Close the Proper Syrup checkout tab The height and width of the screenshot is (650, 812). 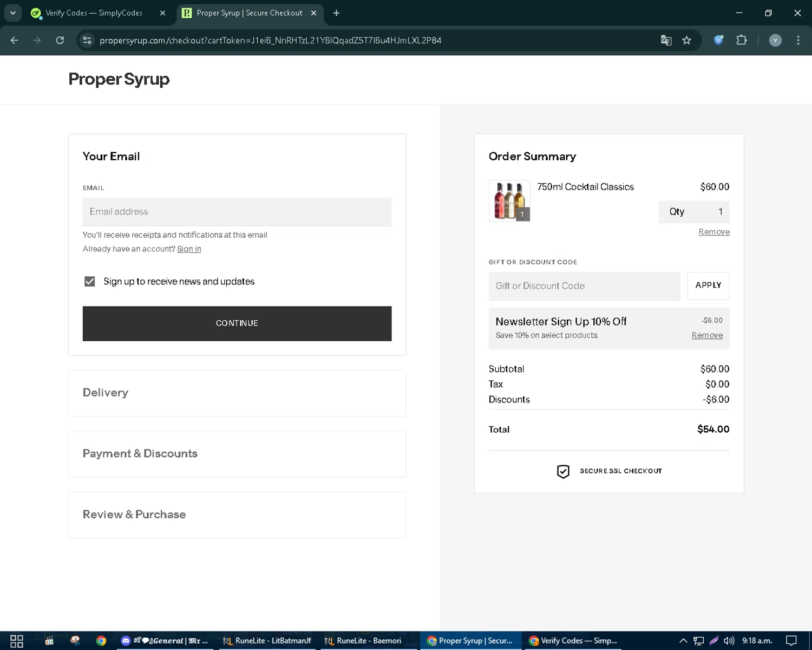pyautogui.click(x=313, y=13)
